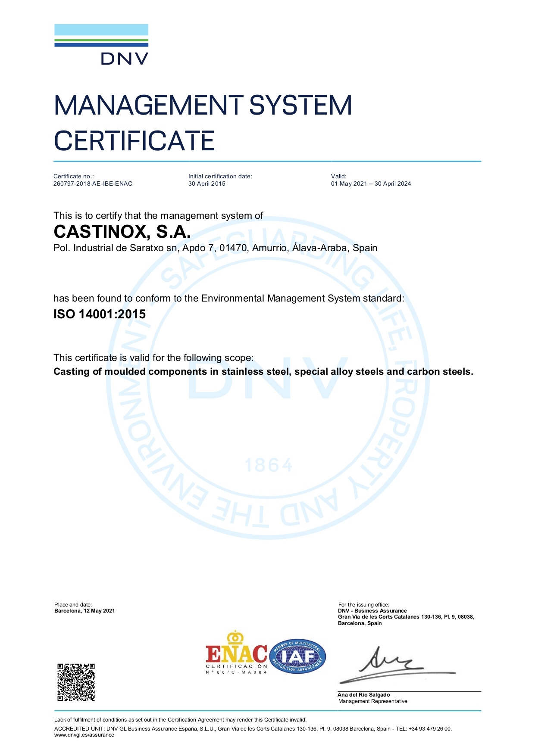
Task: Click the 'Valid:' label
Action: (x=338, y=176)
